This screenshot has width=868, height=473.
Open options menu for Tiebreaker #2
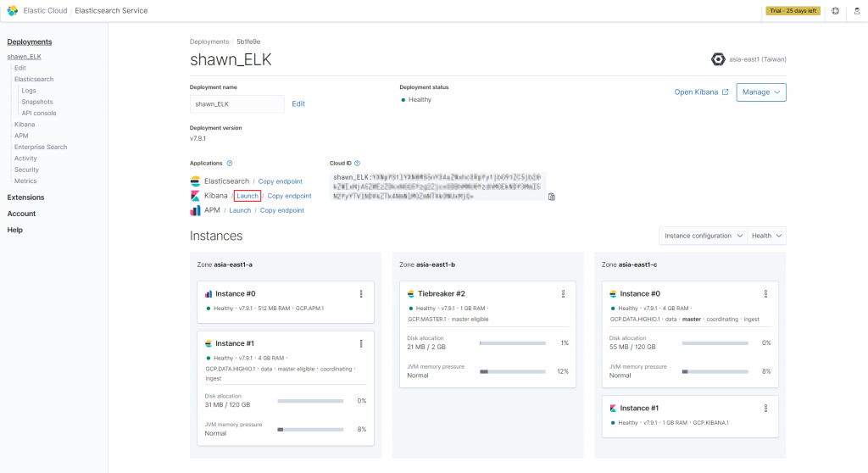[563, 294]
